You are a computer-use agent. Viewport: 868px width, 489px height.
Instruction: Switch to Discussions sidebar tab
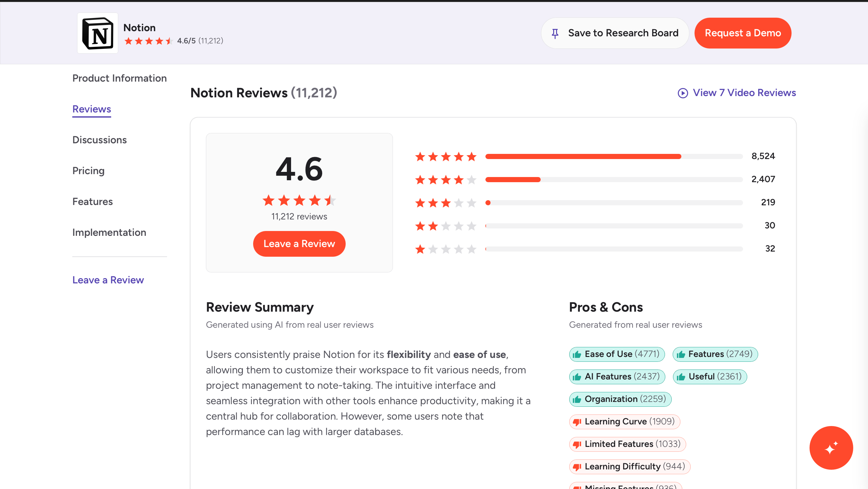[x=99, y=140]
